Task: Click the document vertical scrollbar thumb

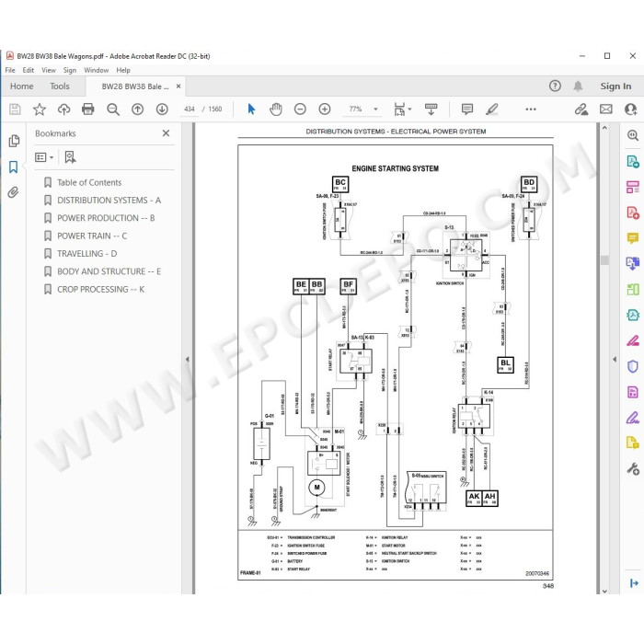Action: (604, 260)
